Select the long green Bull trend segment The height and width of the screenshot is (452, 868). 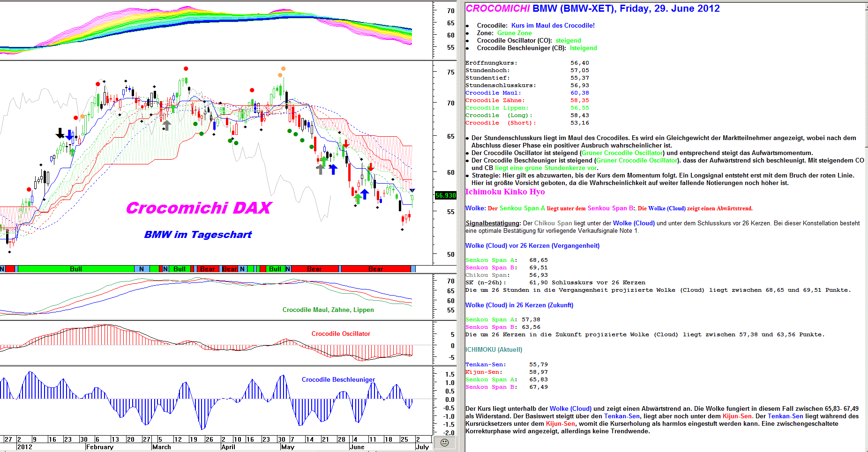76,269
